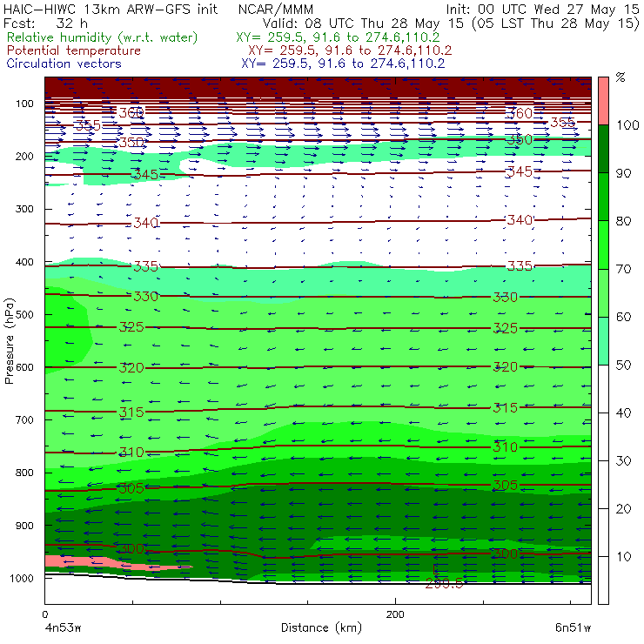Click 'Relative humidity (w.r.t. water)' legend label
Viewport: 644px width, 644px height.
[x=103, y=37]
